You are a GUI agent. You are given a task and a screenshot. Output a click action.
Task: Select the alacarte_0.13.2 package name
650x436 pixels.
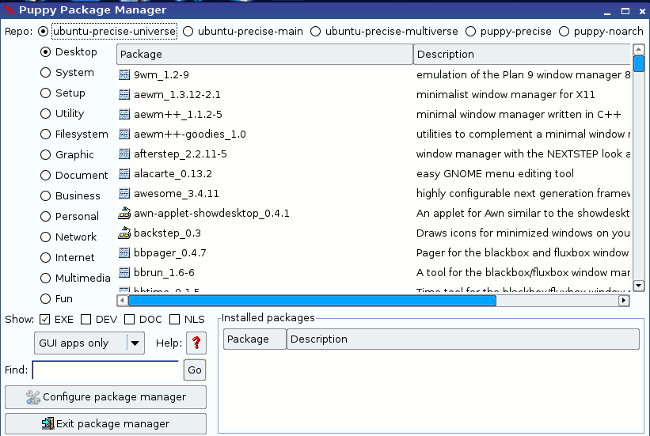tap(172, 174)
